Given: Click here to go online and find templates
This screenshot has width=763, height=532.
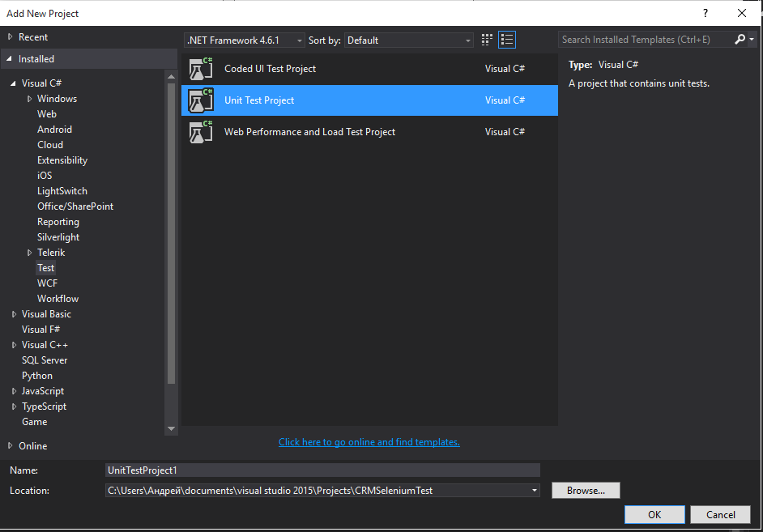Looking at the screenshot, I should coord(369,440).
